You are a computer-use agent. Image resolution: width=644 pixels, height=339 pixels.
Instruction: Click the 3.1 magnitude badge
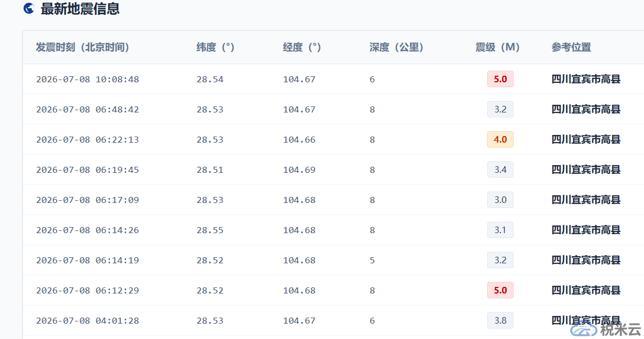pyautogui.click(x=500, y=230)
